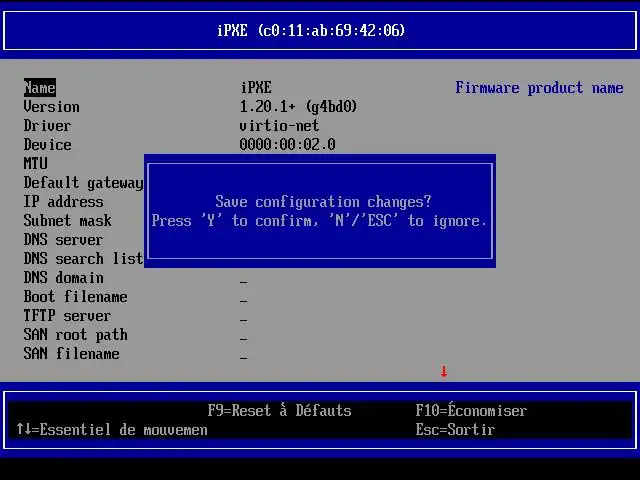
Task: Click the arrow keys movement hint
Action: (112, 429)
